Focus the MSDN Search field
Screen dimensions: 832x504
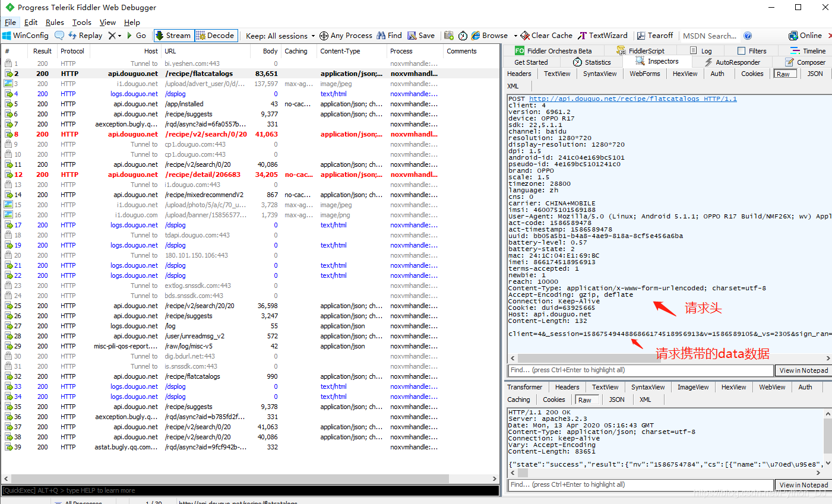pyautogui.click(x=710, y=36)
